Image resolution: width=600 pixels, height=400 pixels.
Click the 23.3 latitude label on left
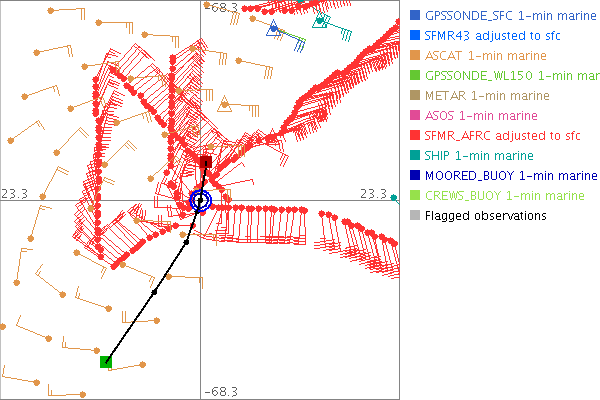click(14, 193)
